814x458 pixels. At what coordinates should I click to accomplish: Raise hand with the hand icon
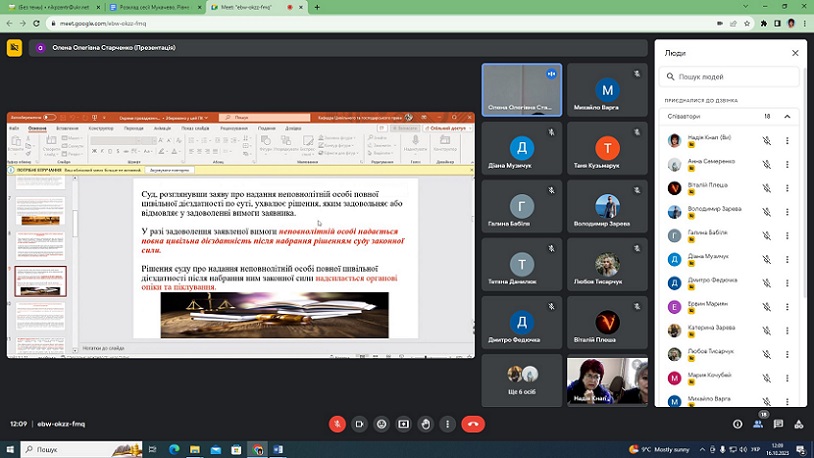(426, 424)
